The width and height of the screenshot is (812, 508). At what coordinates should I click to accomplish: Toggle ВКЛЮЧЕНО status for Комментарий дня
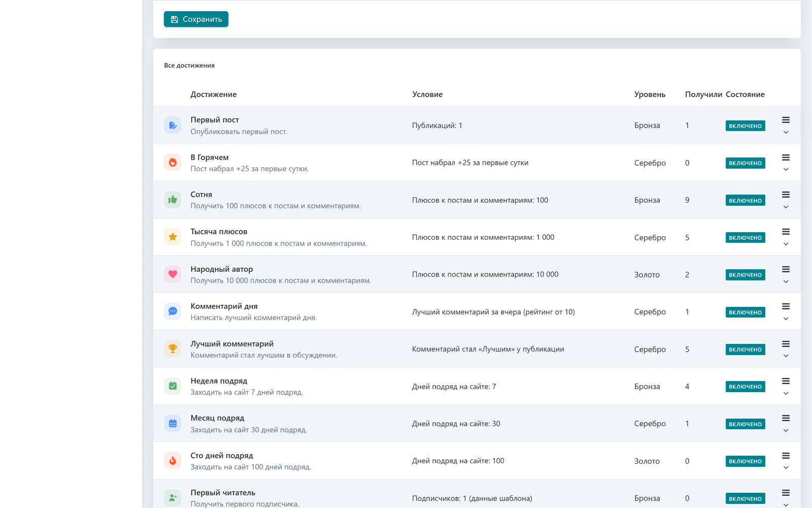[x=745, y=312]
